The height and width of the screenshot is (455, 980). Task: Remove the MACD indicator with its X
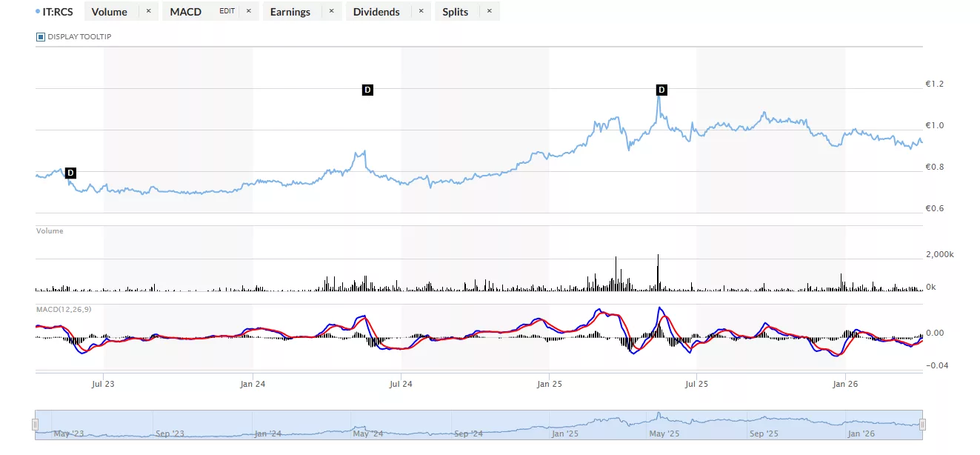click(248, 11)
